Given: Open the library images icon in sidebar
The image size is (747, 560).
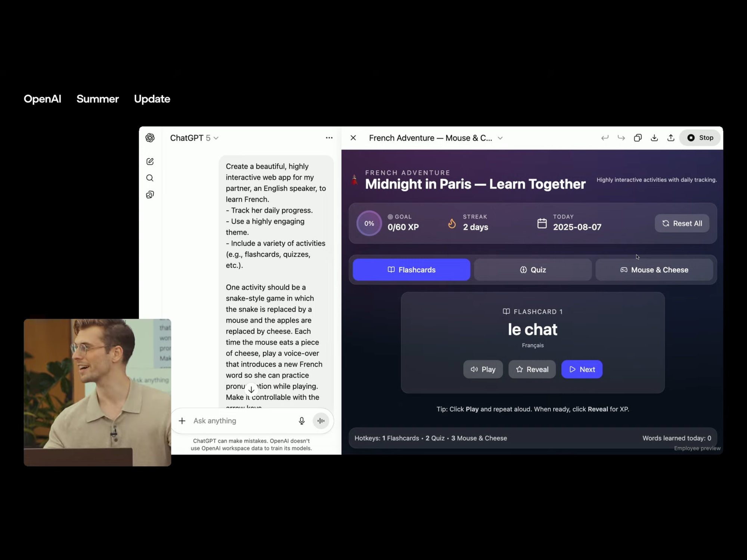Looking at the screenshot, I should [x=150, y=195].
